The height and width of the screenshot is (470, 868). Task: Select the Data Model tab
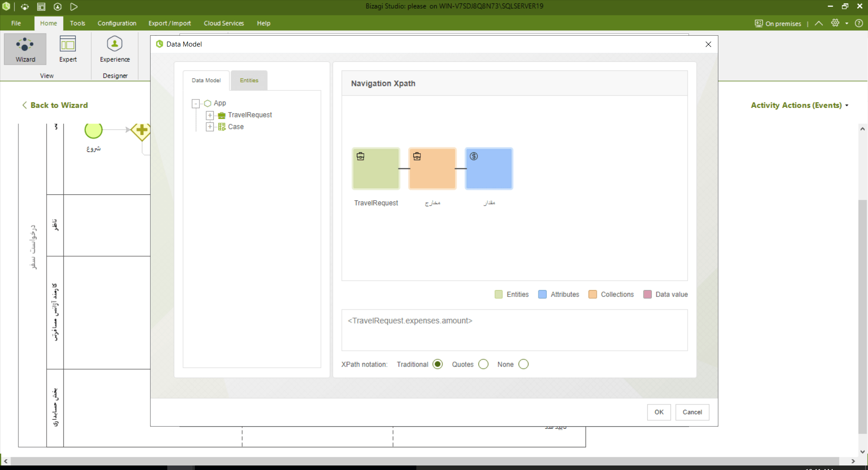click(206, 80)
